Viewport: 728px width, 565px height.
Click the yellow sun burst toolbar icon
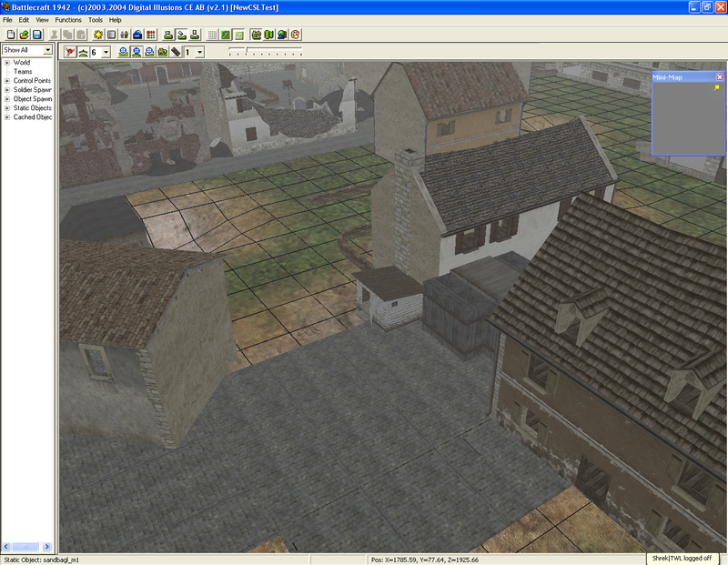coord(98,35)
